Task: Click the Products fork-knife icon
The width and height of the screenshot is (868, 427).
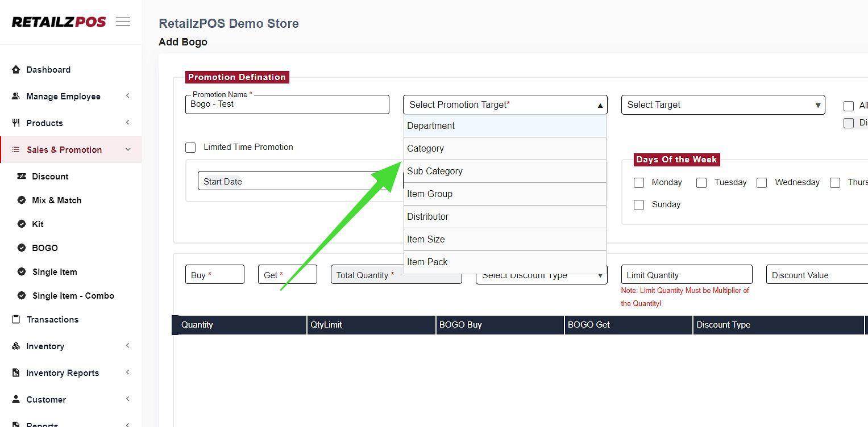Action: [16, 123]
